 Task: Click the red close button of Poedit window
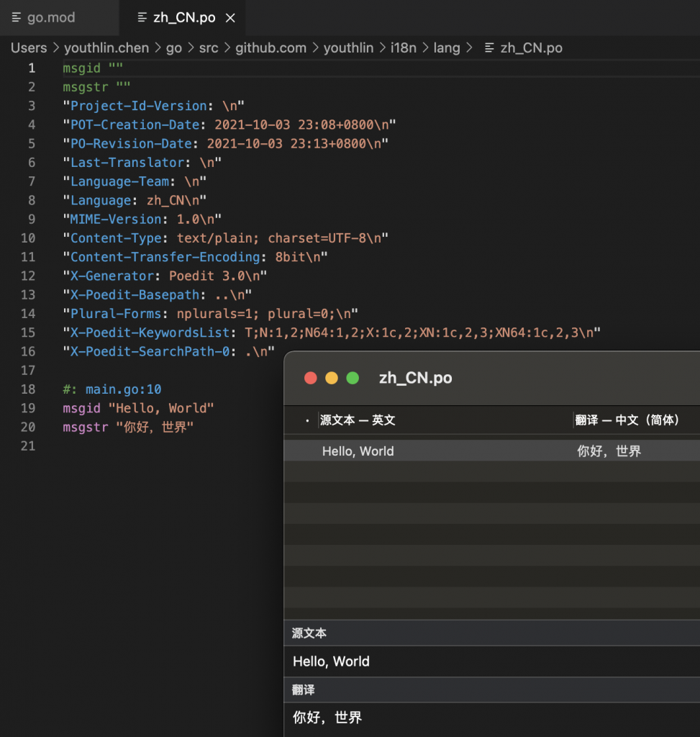[311, 378]
